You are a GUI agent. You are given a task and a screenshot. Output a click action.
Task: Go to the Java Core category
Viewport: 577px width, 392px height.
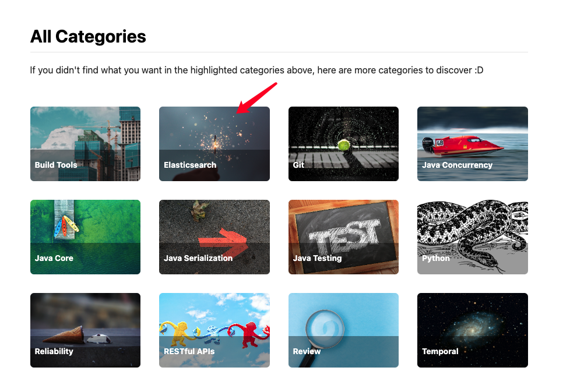pos(85,237)
